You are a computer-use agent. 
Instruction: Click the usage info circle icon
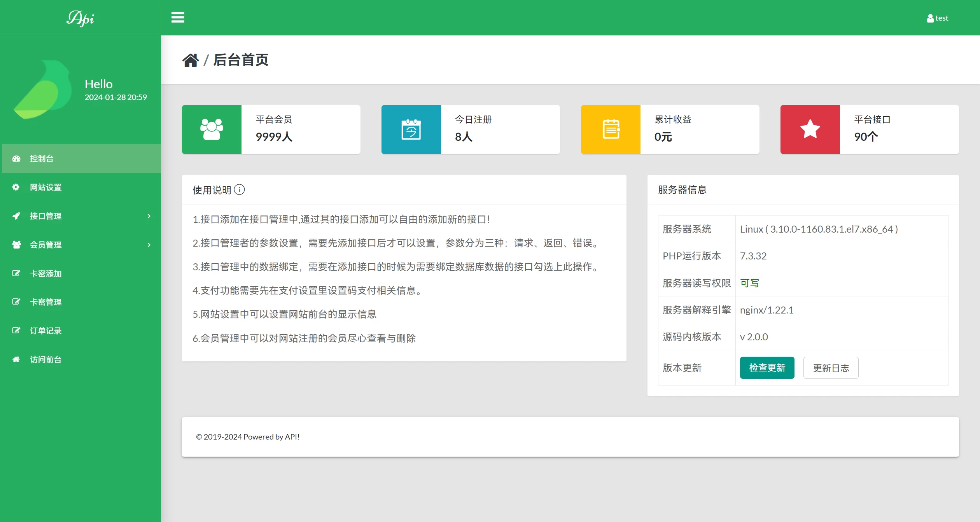tap(239, 189)
